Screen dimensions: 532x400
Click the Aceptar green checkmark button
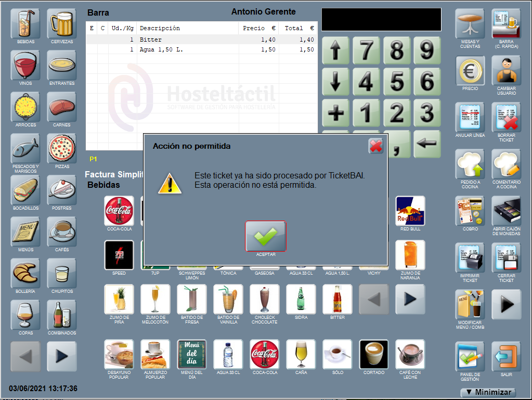[266, 236]
